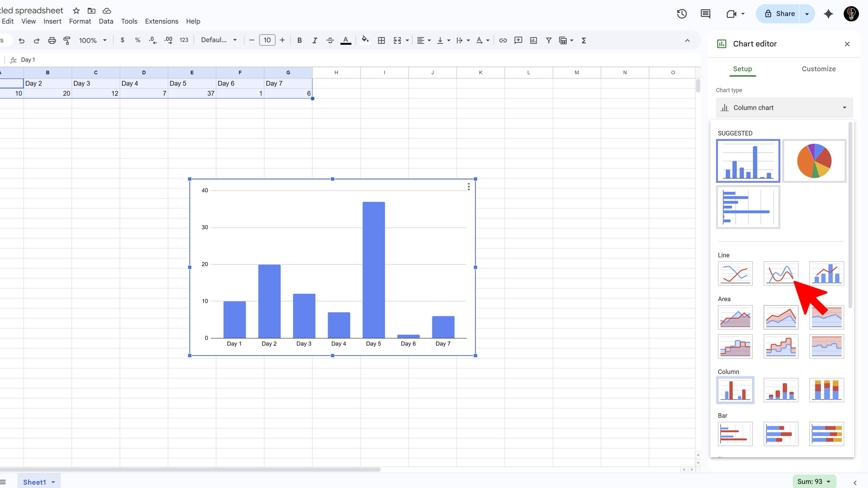Toggle bold formatting
The image size is (868, 488).
300,40
